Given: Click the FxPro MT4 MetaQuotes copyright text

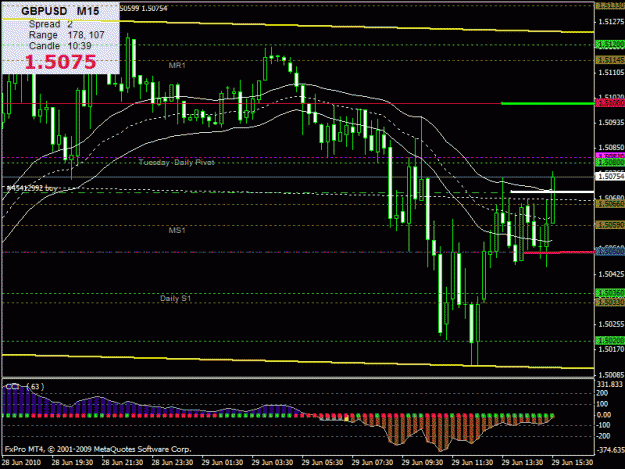Looking at the screenshot, I should point(98,449).
